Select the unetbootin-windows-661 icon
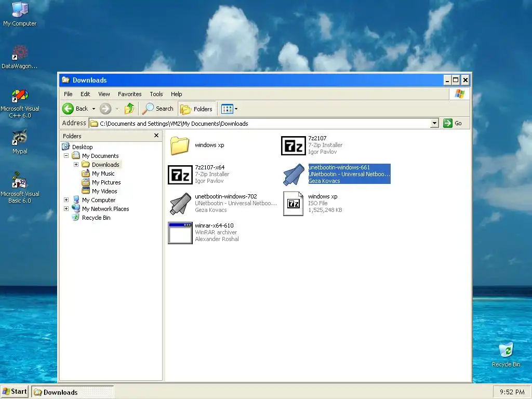The width and height of the screenshot is (532, 399). pos(294,175)
